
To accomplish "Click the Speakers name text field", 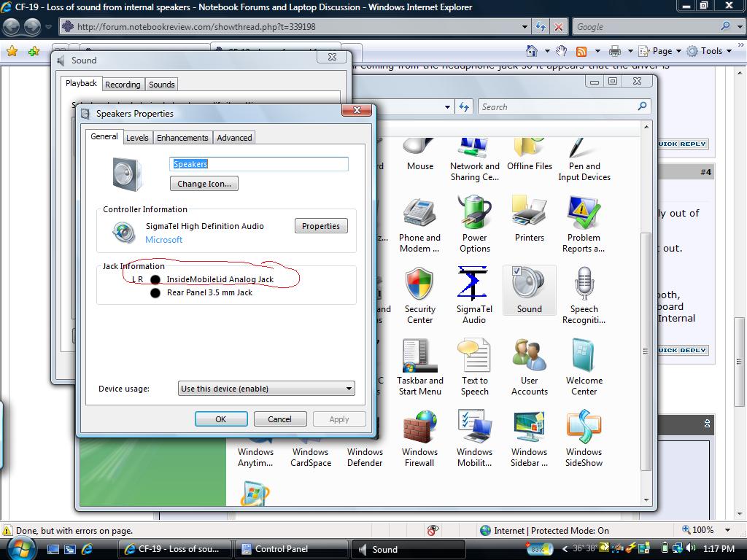I will (x=259, y=164).
